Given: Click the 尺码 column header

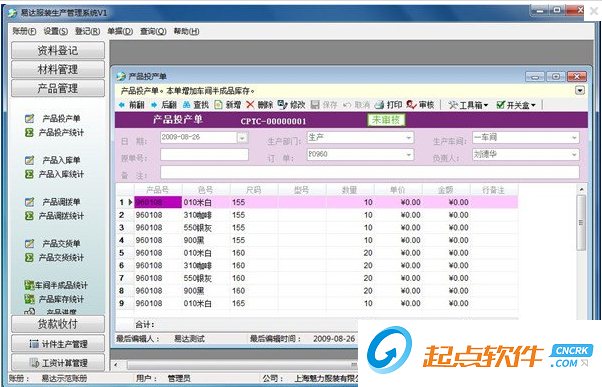Looking at the screenshot, I should point(254,190).
